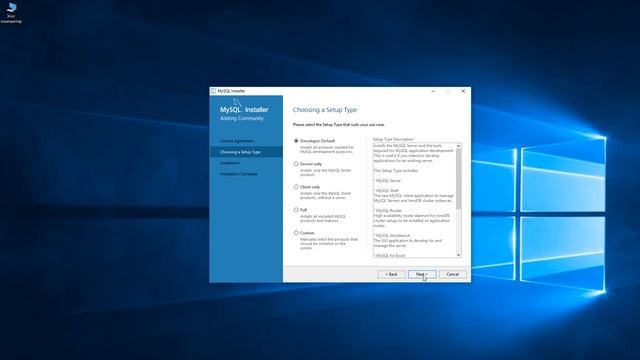Click 'MySQL Workbench' line in description
This screenshot has height=360, width=640.
point(392,236)
